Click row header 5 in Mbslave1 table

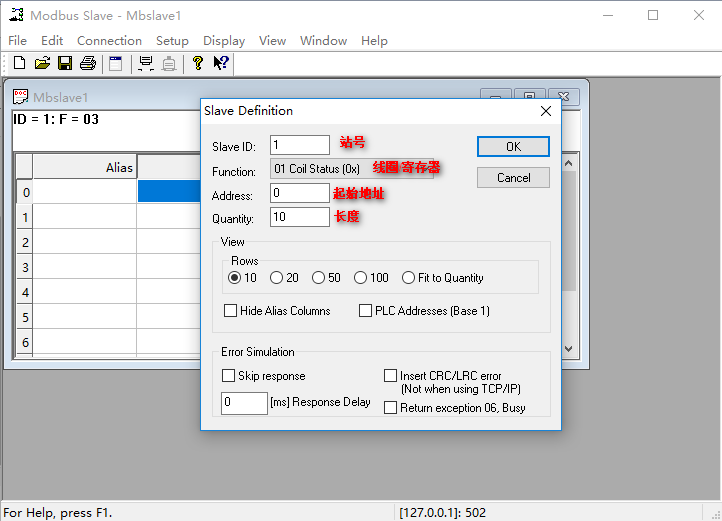[x=25, y=317]
